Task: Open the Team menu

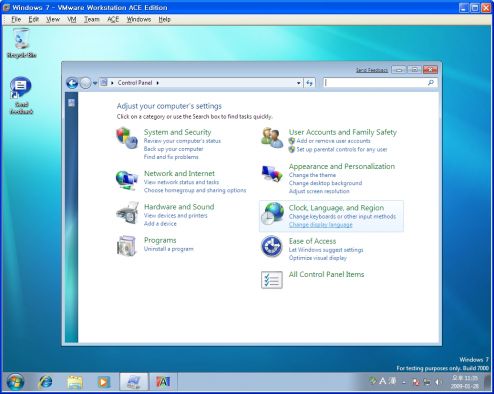Action: pyautogui.click(x=92, y=19)
